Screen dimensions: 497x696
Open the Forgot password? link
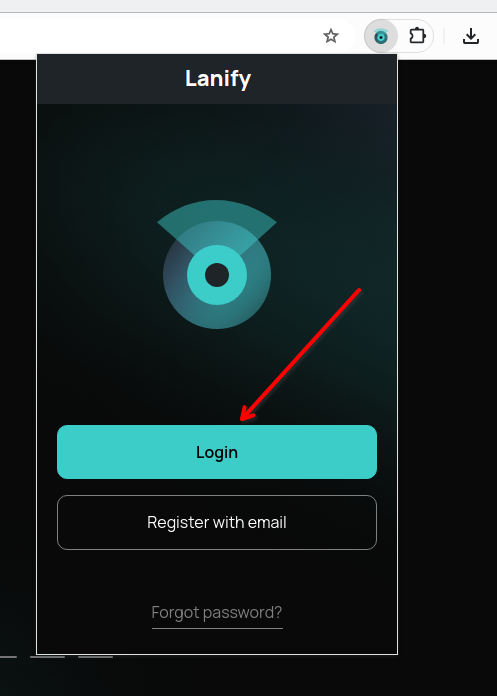217,613
